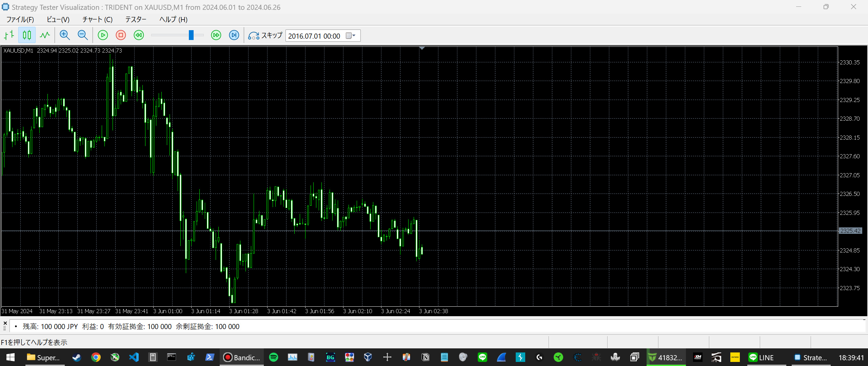Click the スキップ skip-to-date button
The width and height of the screenshot is (868, 366).
click(265, 36)
